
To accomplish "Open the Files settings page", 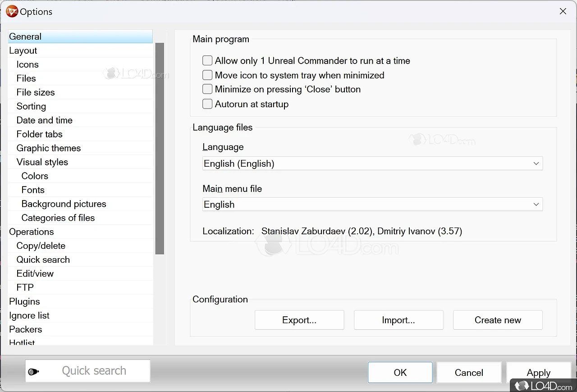I will (80, 78).
